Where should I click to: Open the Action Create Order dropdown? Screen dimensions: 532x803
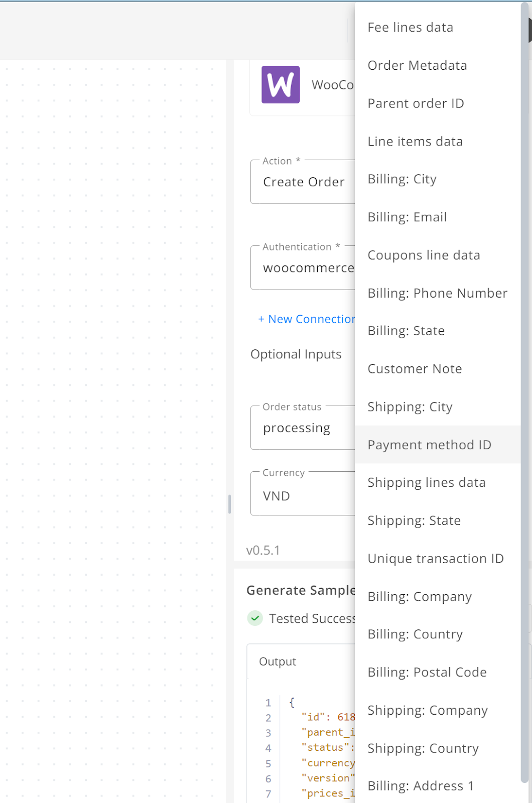pyautogui.click(x=303, y=182)
